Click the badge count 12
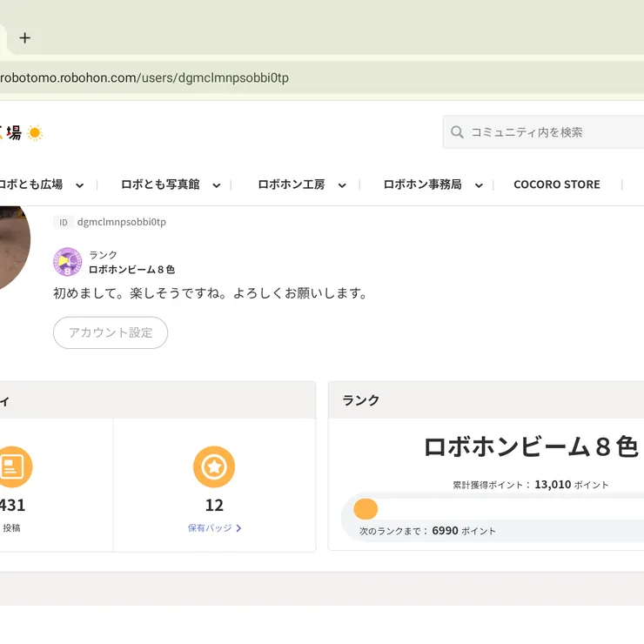The image size is (644, 644). (x=214, y=505)
